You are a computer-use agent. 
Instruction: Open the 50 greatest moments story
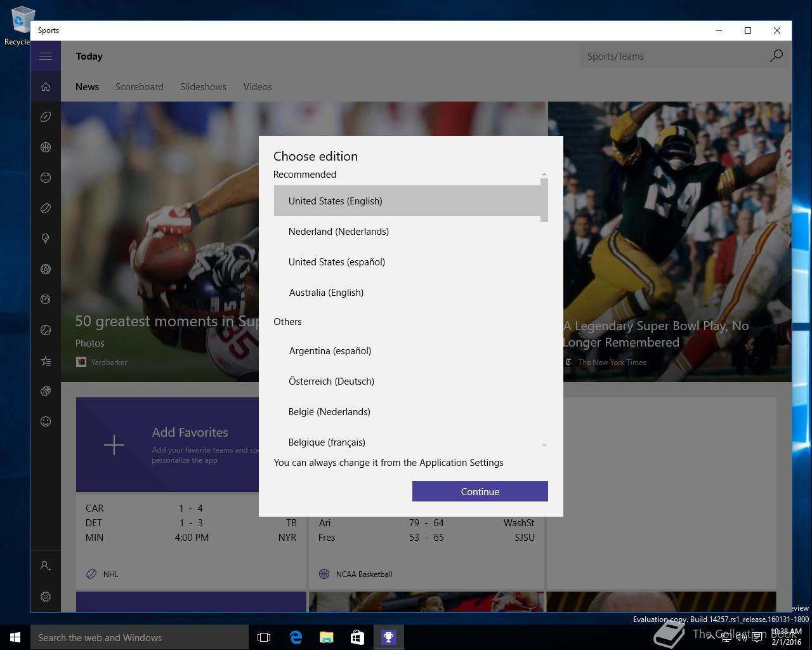click(167, 321)
